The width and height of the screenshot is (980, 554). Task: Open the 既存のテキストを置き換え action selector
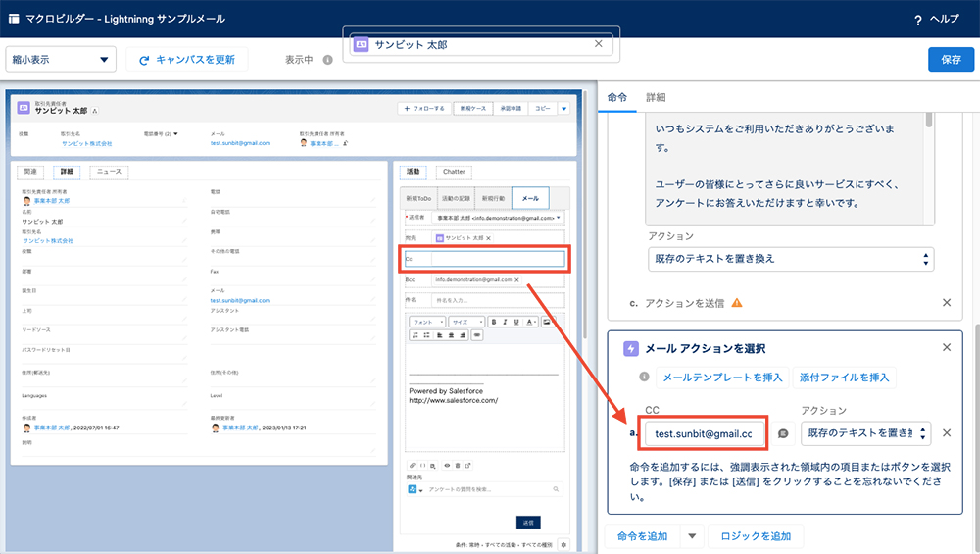click(791, 259)
